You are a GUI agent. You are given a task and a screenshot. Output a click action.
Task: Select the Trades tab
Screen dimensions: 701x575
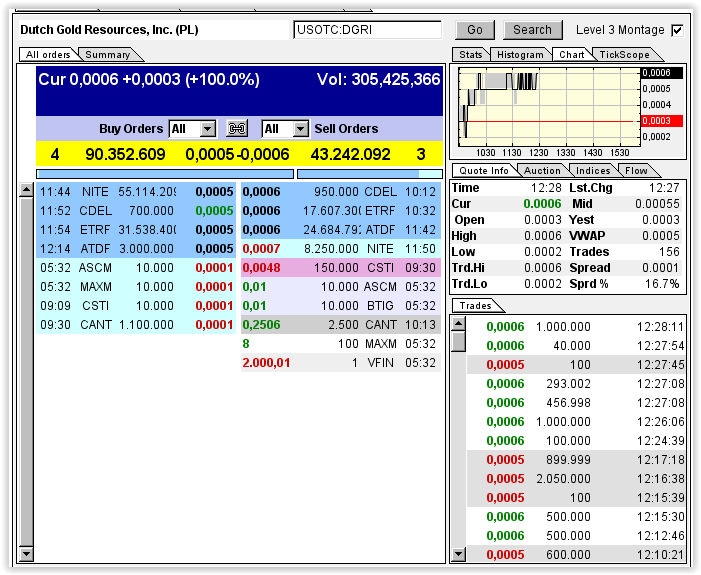[x=475, y=306]
